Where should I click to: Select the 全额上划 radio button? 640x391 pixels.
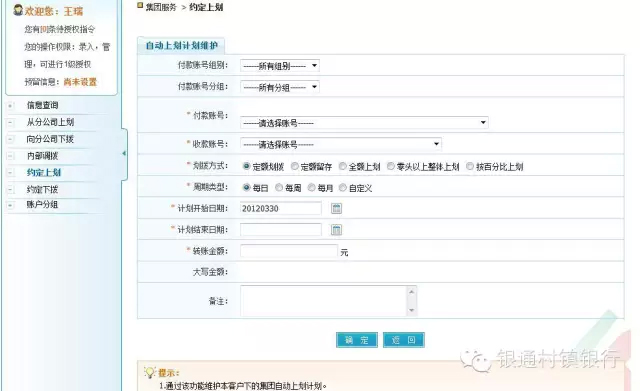(342, 166)
